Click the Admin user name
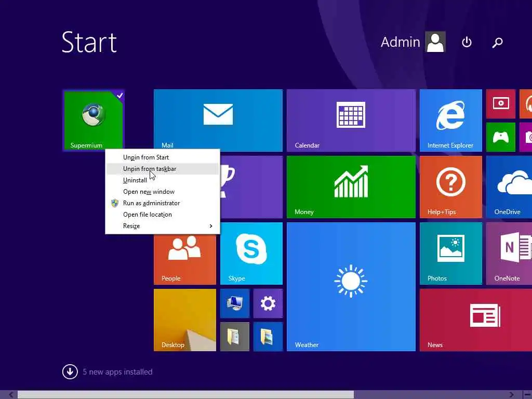Image resolution: width=532 pixels, height=399 pixels. pyautogui.click(x=401, y=42)
